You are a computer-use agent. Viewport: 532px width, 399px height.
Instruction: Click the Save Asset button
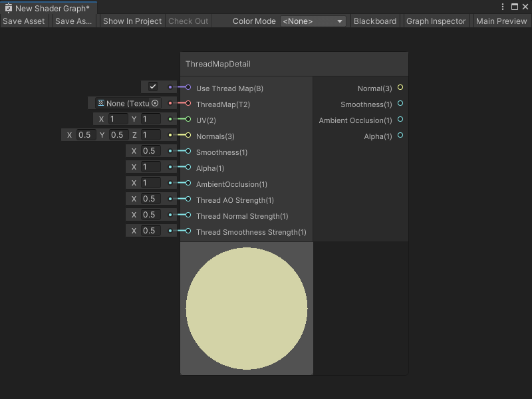coord(24,21)
